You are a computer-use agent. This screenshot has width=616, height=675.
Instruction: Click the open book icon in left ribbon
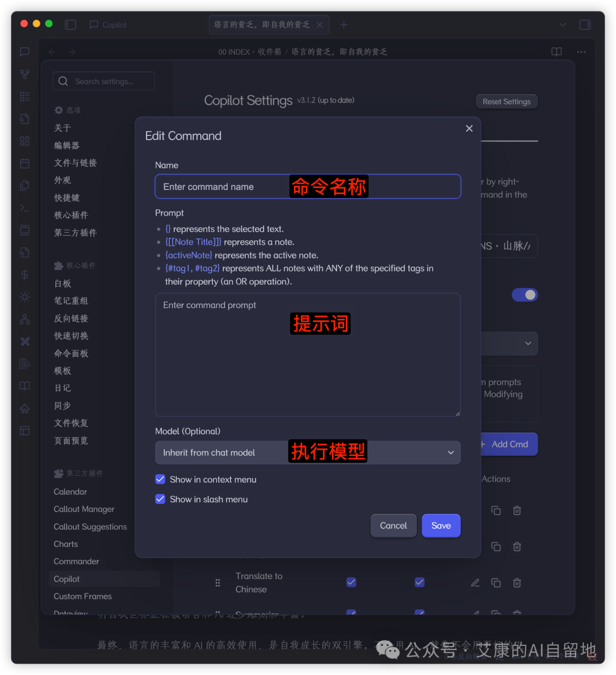(x=25, y=386)
